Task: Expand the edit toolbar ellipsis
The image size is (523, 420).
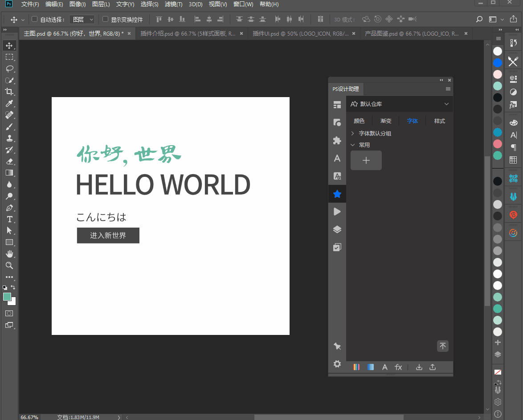Action: click(x=9, y=277)
